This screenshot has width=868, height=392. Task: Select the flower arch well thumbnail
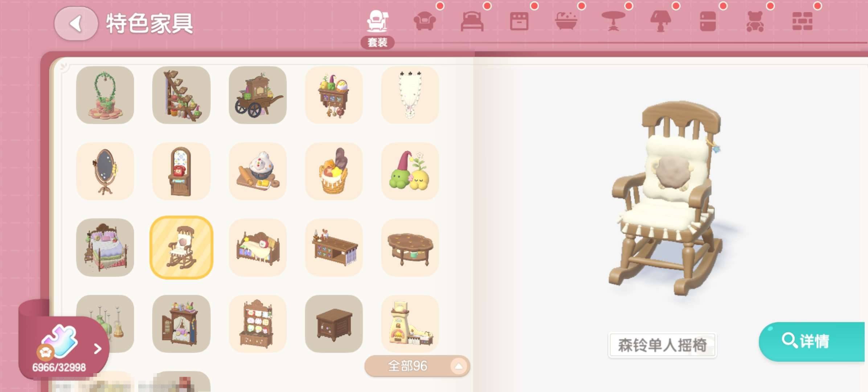pyautogui.click(x=105, y=95)
